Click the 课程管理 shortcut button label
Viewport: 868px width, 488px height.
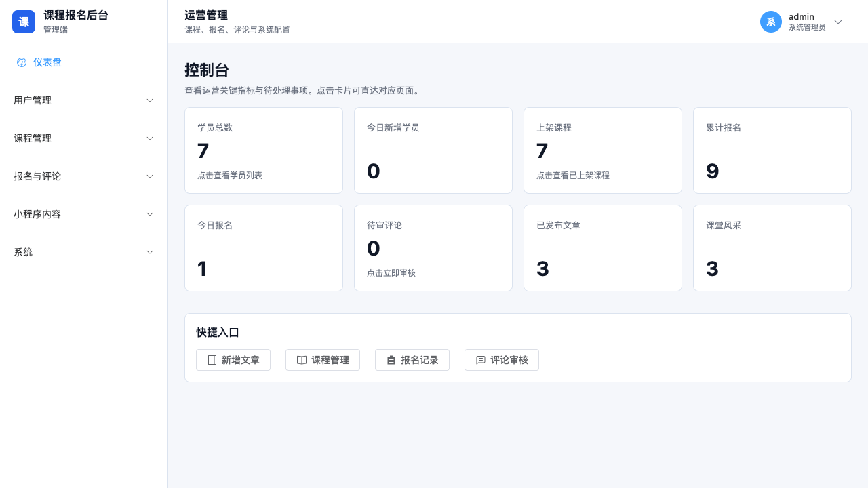coord(330,360)
